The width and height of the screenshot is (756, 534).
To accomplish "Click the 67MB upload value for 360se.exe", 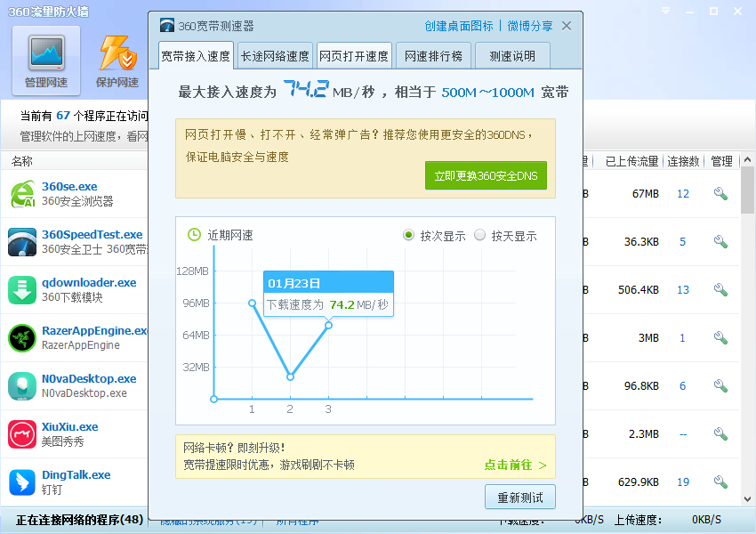I will click(x=645, y=194).
